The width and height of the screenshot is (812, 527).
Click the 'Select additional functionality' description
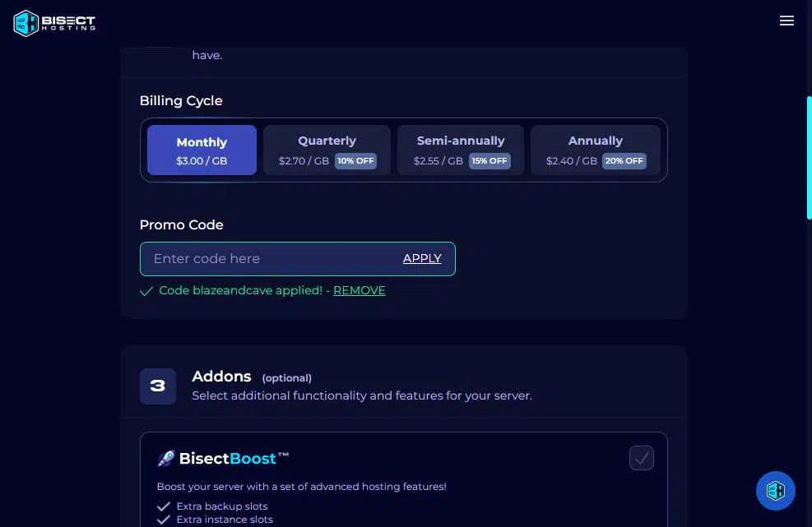click(x=362, y=395)
